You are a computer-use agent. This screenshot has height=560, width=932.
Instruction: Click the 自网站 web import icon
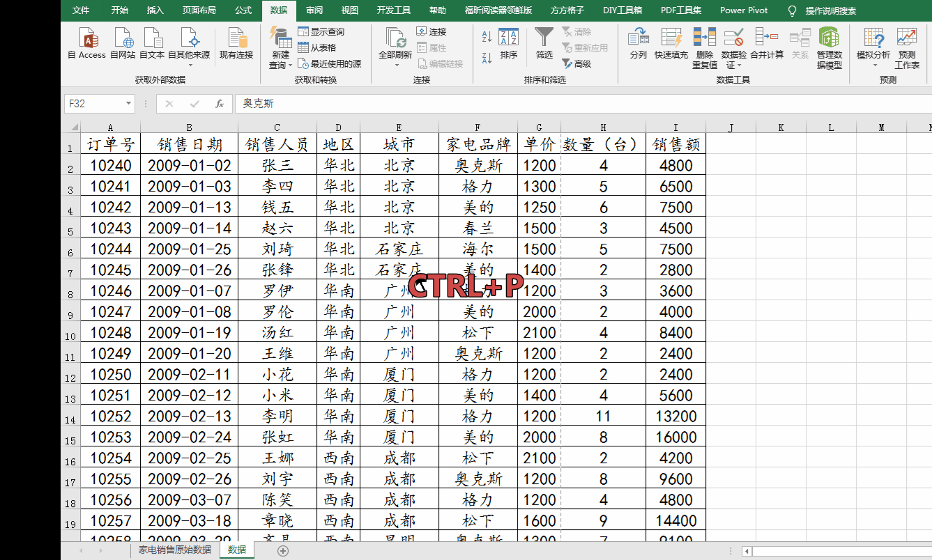tap(123, 43)
